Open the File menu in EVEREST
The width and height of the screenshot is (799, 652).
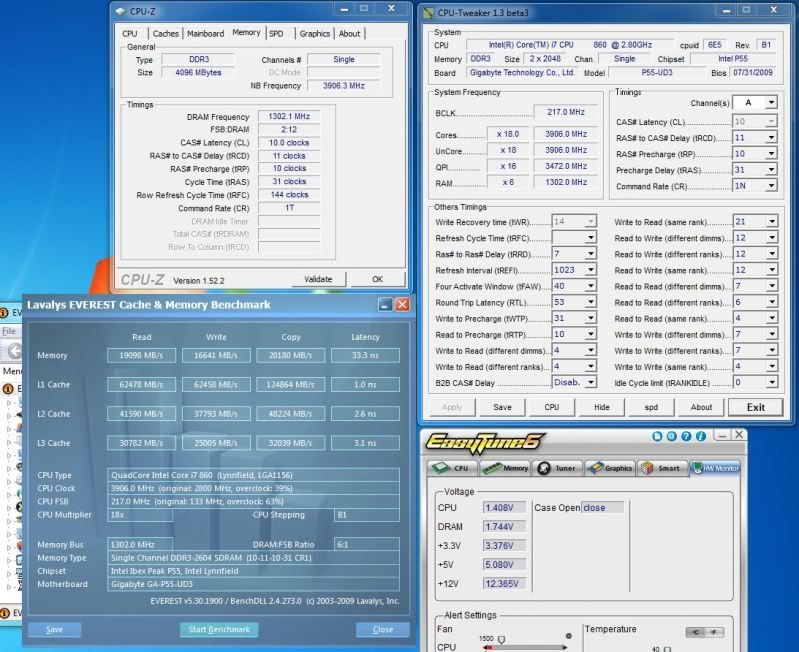pos(9,331)
